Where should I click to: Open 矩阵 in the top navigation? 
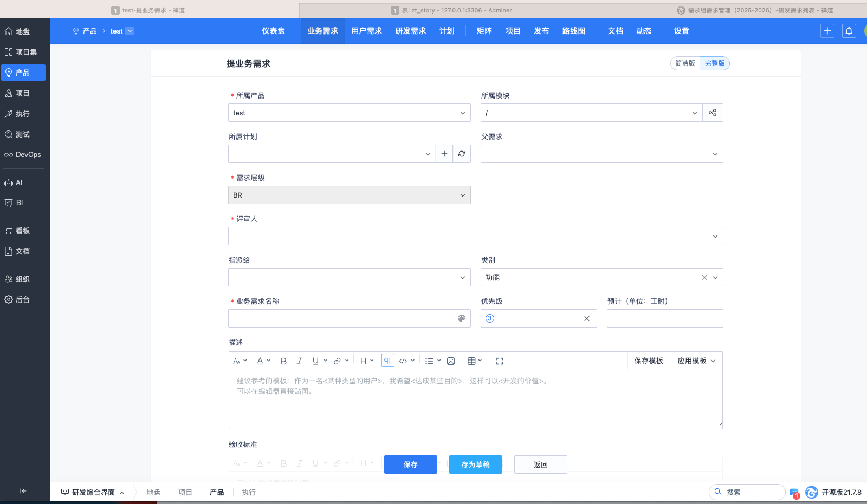click(484, 31)
